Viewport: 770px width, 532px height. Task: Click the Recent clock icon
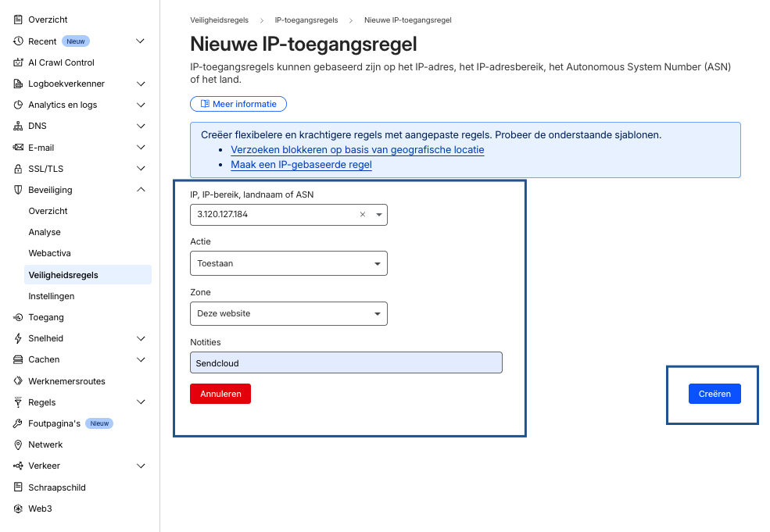click(18, 41)
